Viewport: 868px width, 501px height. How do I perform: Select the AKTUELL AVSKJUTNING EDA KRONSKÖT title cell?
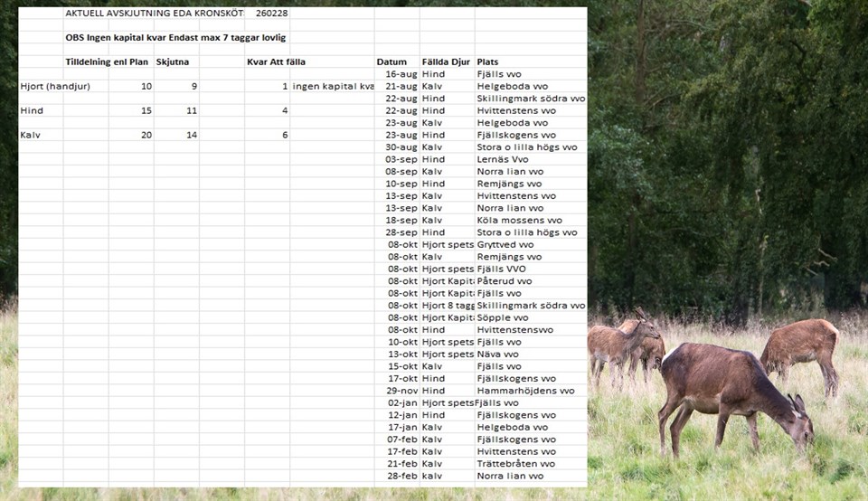point(154,14)
